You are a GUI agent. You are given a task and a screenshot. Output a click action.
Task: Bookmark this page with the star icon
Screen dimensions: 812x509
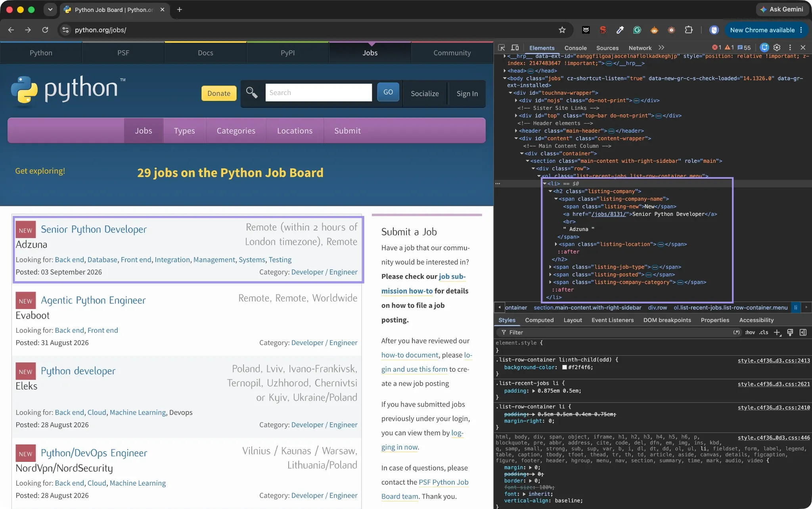click(x=562, y=30)
